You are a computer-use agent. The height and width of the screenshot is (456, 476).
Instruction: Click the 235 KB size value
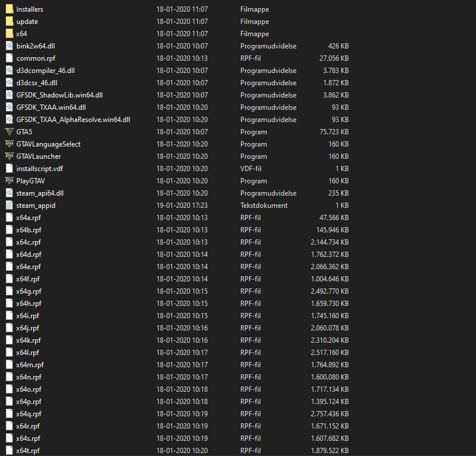pyautogui.click(x=338, y=193)
